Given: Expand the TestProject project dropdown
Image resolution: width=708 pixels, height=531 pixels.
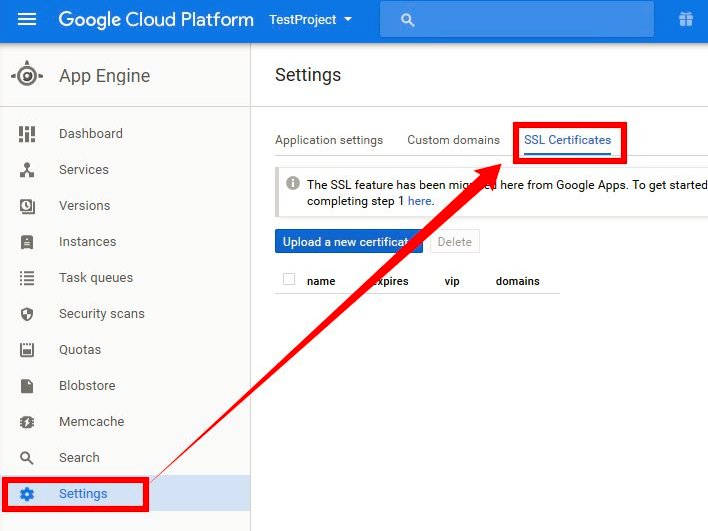Looking at the screenshot, I should click(x=310, y=20).
